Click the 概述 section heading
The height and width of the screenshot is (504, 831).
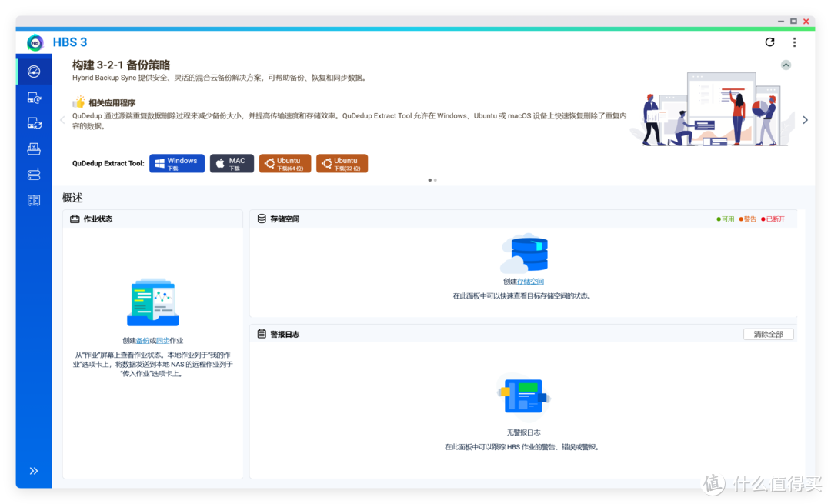pyautogui.click(x=72, y=198)
